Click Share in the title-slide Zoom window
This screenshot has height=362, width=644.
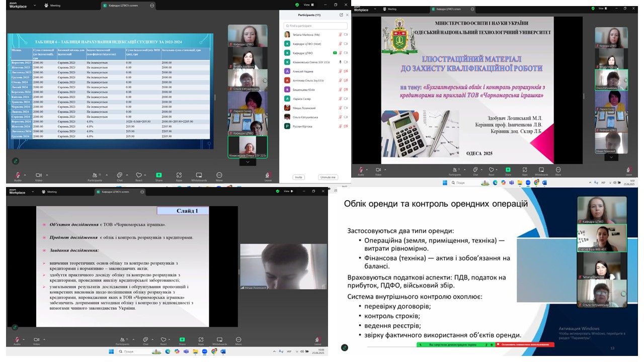coord(508,171)
